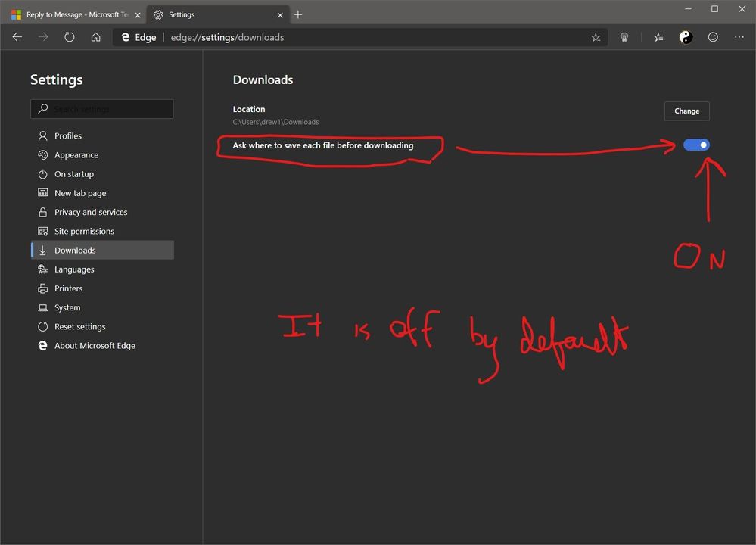Open Privacy and services settings
This screenshot has height=545, width=756.
tap(102, 212)
